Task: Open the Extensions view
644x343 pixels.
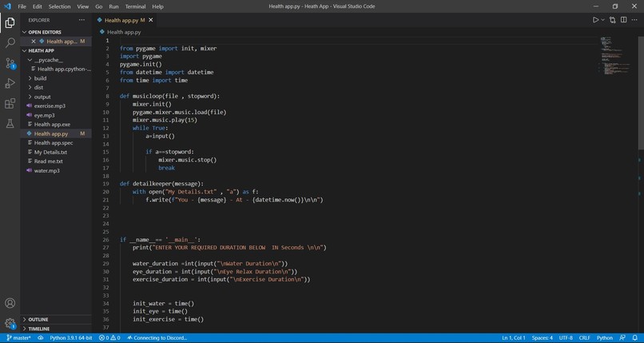Action: pyautogui.click(x=10, y=103)
